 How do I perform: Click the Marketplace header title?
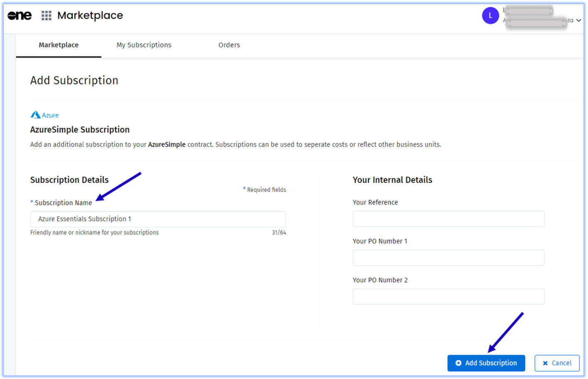pos(90,15)
